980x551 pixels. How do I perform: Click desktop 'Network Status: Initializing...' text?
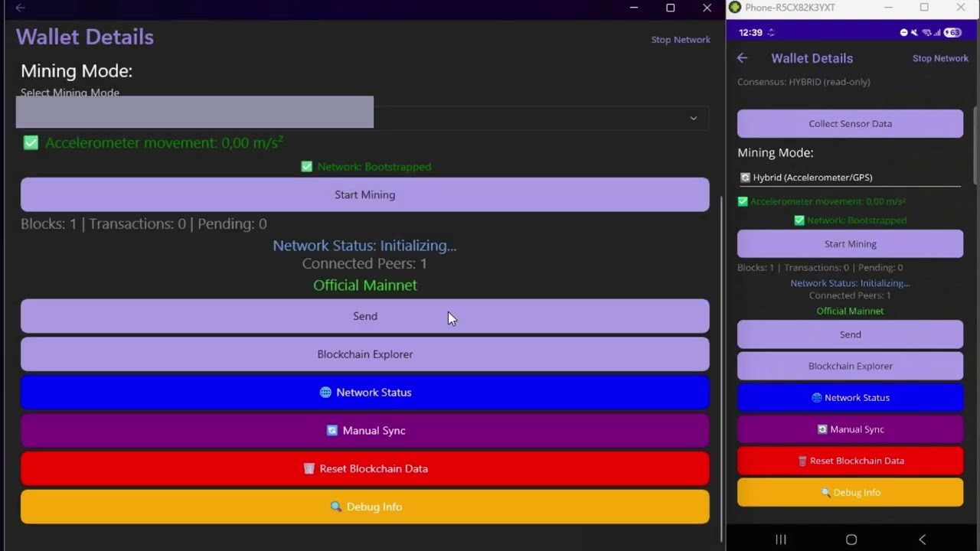point(364,246)
